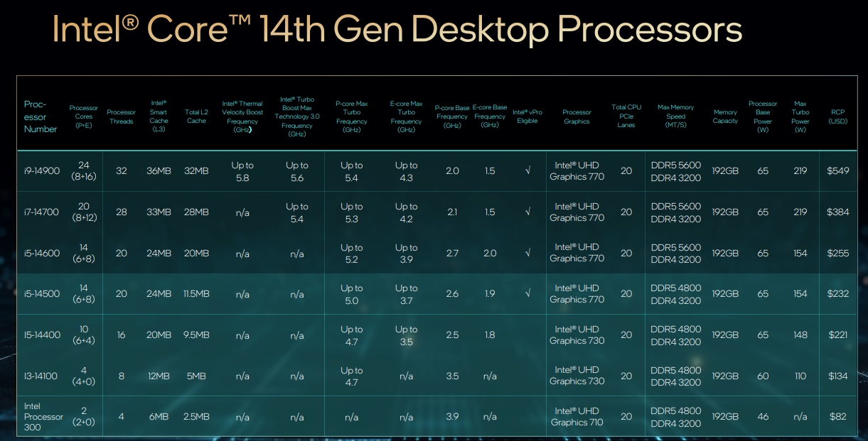Click the "Intel Core 14th Gen Desktop Processors" title
This screenshot has height=441, width=868.
pos(398,31)
